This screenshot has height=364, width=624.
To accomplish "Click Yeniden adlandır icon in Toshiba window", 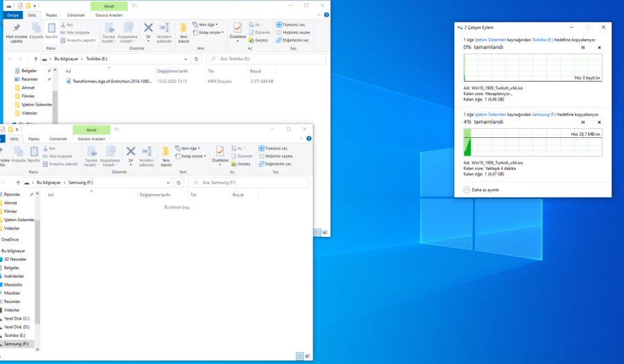I will (x=164, y=33).
